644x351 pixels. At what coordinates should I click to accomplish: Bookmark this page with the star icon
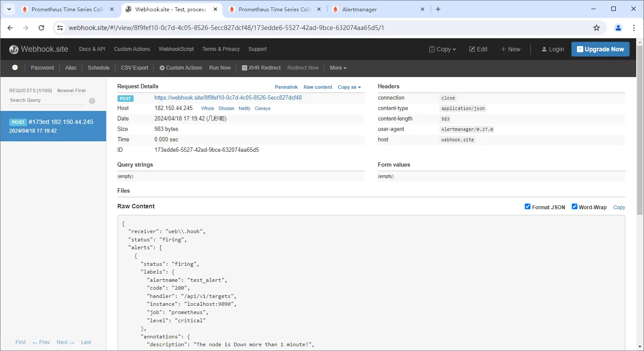[597, 28]
